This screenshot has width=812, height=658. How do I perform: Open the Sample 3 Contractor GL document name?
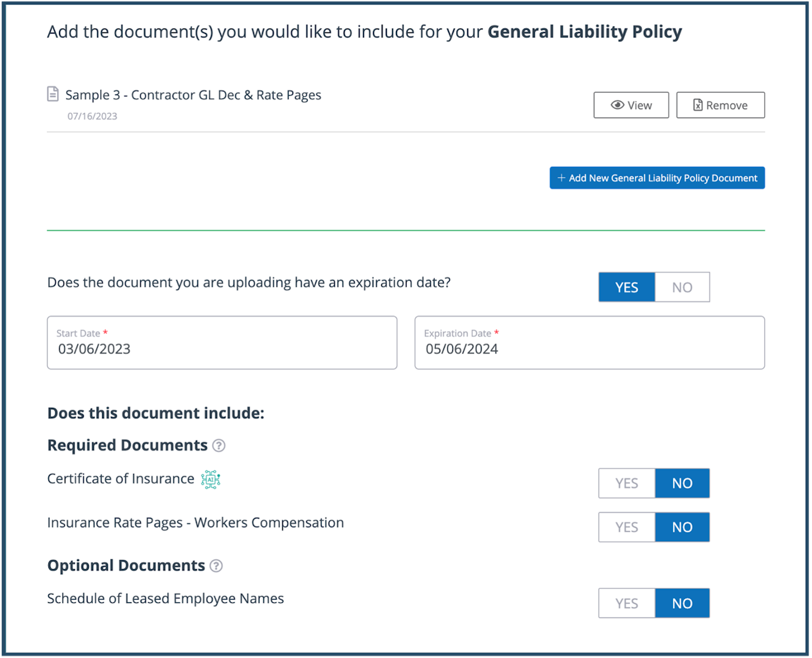[193, 95]
